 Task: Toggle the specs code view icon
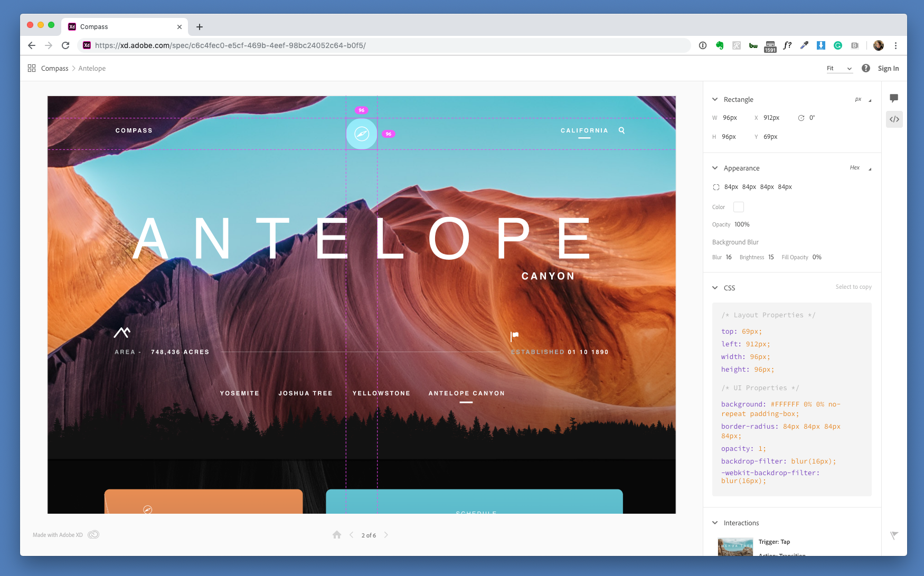894,119
